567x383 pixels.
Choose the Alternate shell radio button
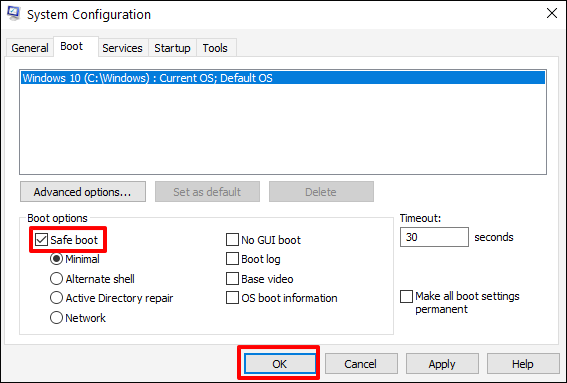pyautogui.click(x=56, y=279)
